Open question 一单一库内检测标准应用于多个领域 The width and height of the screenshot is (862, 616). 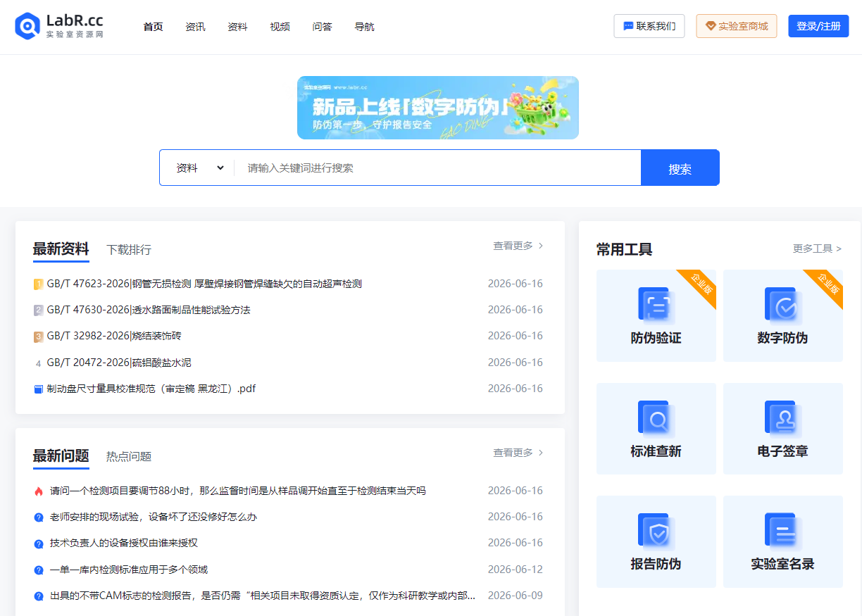click(129, 570)
